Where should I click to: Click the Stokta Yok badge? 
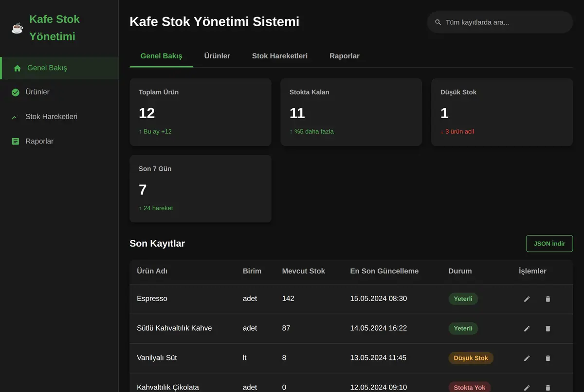[470, 388]
